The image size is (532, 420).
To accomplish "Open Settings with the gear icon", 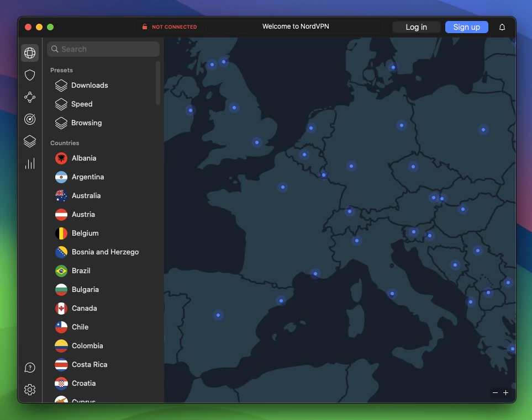I will pyautogui.click(x=30, y=389).
